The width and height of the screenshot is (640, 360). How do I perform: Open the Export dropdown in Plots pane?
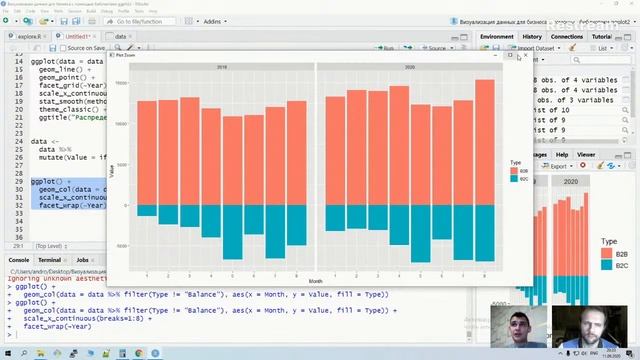pyautogui.click(x=557, y=166)
